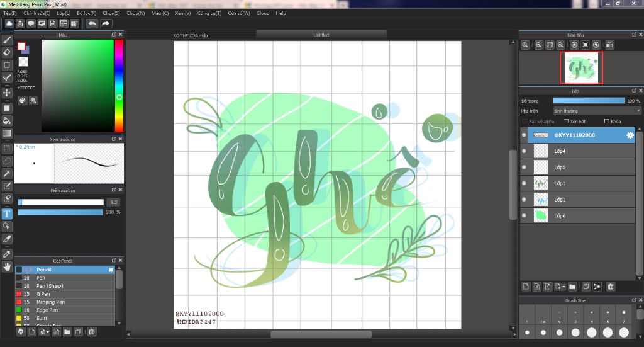Image resolution: width=644 pixels, height=347 pixels.
Task: Select the Brush tool in left toolbar
Action: (x=6, y=40)
